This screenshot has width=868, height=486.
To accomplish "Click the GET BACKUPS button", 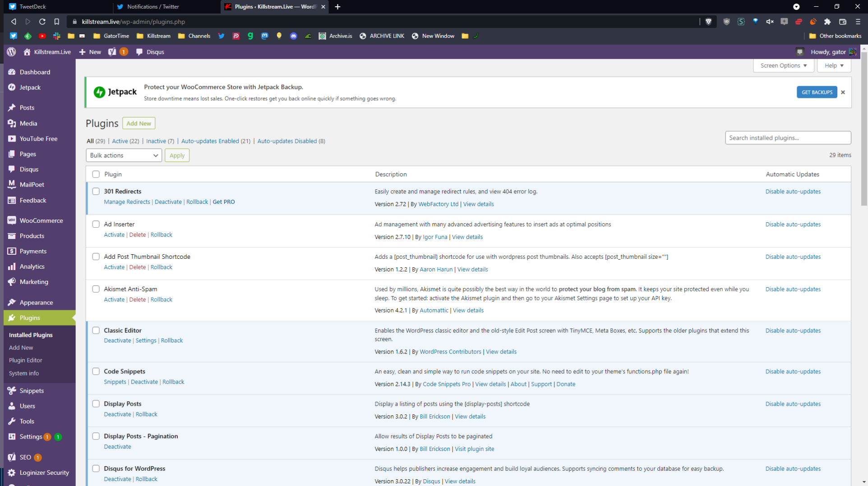I will [x=817, y=92].
